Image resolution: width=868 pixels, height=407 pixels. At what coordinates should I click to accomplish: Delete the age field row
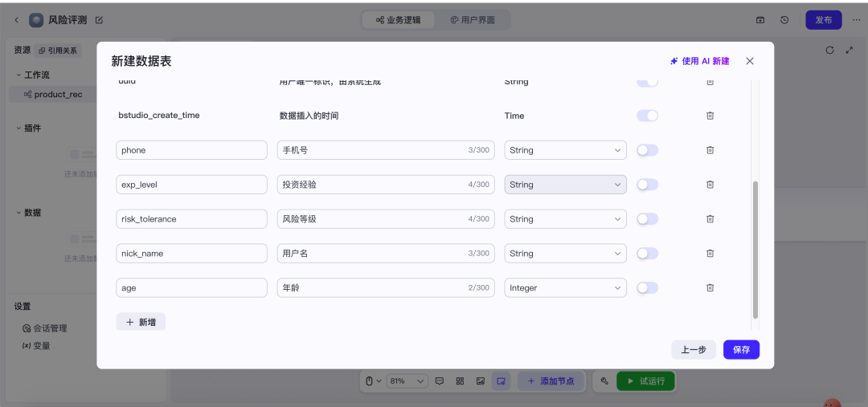710,287
